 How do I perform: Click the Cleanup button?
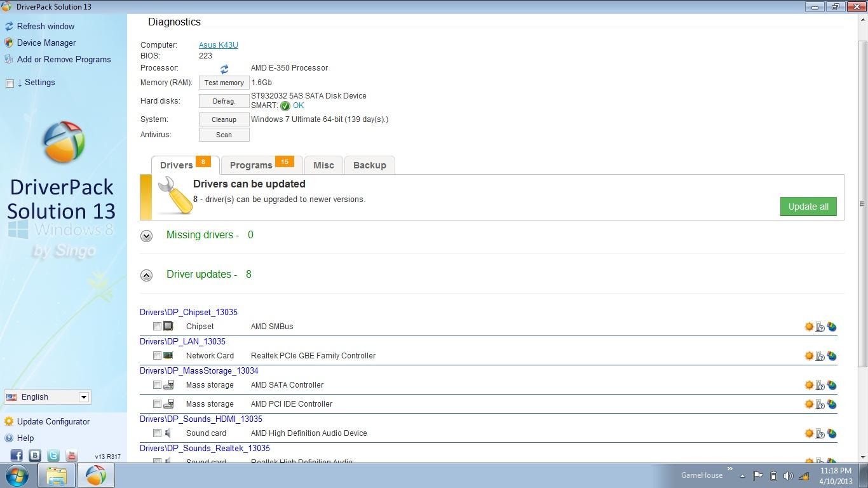[x=224, y=119]
